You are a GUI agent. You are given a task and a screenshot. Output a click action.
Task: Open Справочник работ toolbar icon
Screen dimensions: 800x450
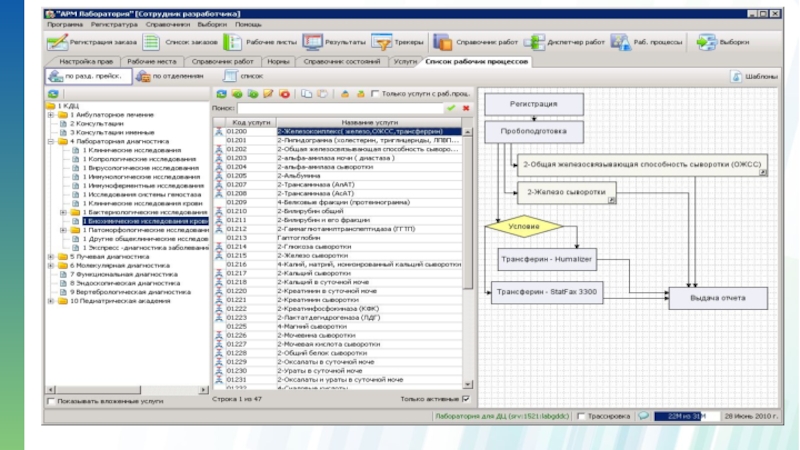pyautogui.click(x=443, y=43)
